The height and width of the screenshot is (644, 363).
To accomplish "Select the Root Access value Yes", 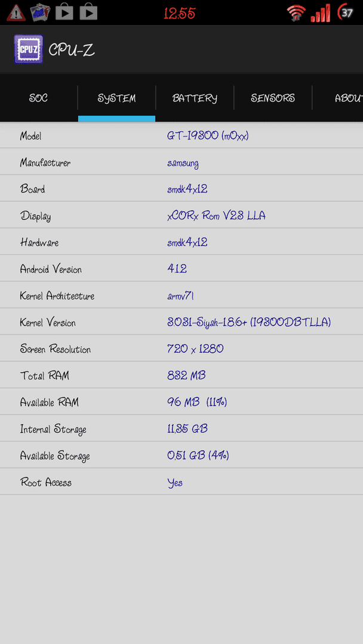I will pyautogui.click(x=175, y=483).
